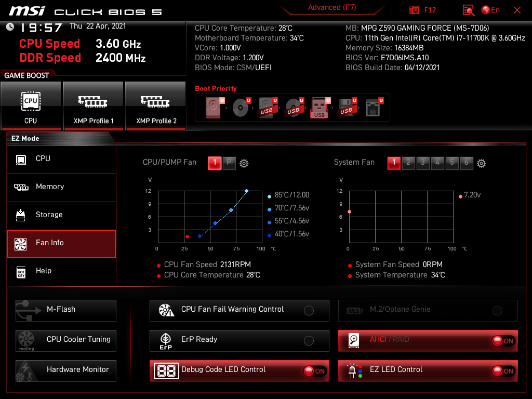Image resolution: width=532 pixels, height=399 pixels.
Task: Change language via the En globe icon
Action: tap(490, 10)
